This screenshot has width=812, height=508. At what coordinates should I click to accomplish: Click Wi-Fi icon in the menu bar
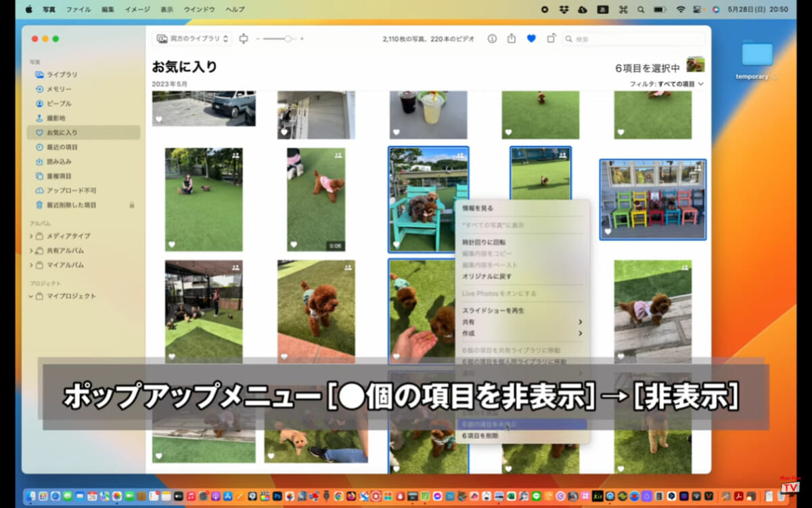pyautogui.click(x=681, y=9)
